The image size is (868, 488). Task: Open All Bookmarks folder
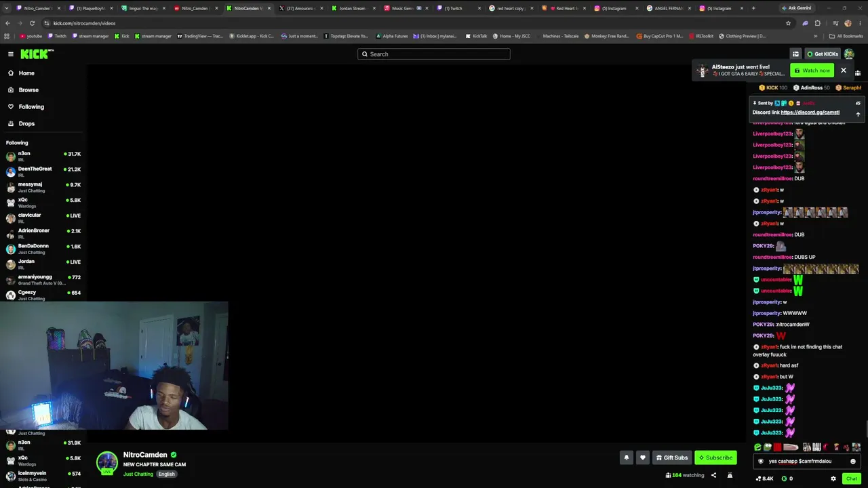[846, 36]
